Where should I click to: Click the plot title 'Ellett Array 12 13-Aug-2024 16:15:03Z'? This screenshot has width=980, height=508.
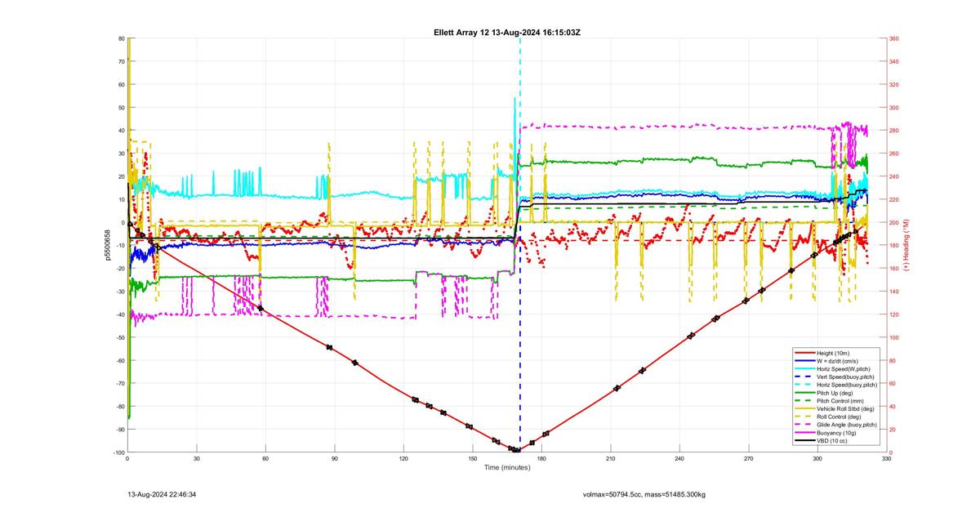pos(507,32)
